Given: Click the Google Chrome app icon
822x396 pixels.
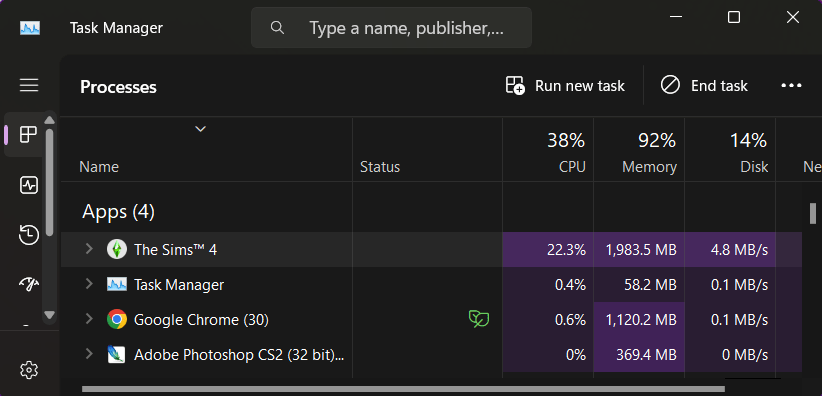Looking at the screenshot, I should pos(117,319).
